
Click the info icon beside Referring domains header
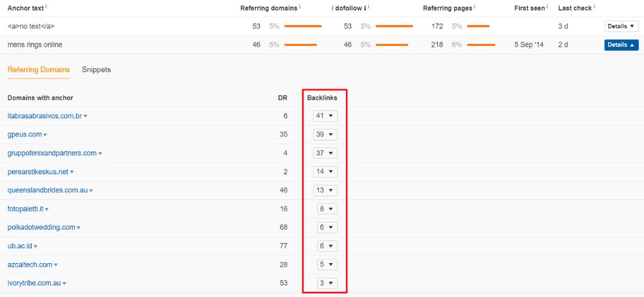tap(299, 7)
